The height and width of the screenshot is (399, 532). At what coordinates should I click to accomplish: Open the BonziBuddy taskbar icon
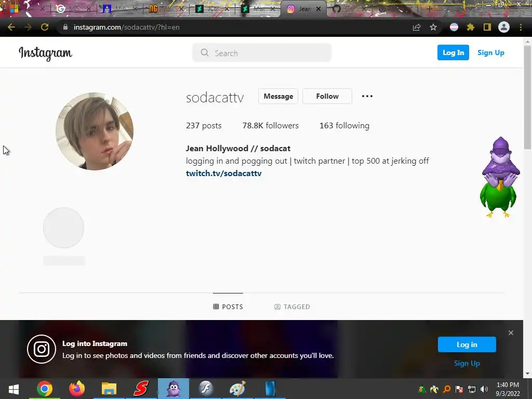[x=174, y=389]
